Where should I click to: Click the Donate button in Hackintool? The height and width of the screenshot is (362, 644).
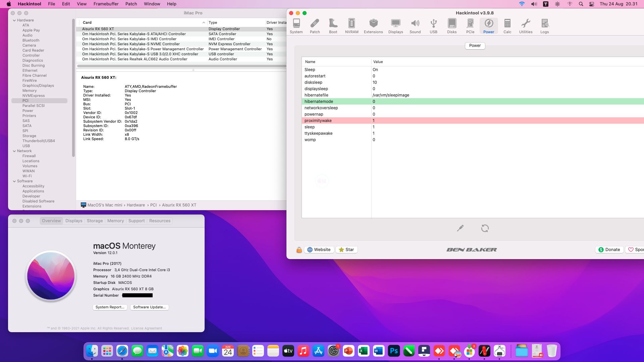point(609,250)
